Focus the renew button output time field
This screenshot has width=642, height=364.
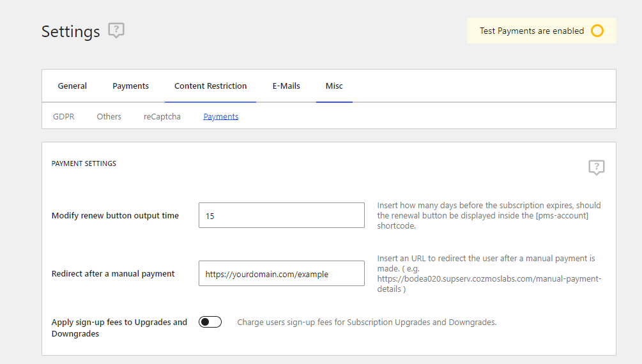(281, 215)
